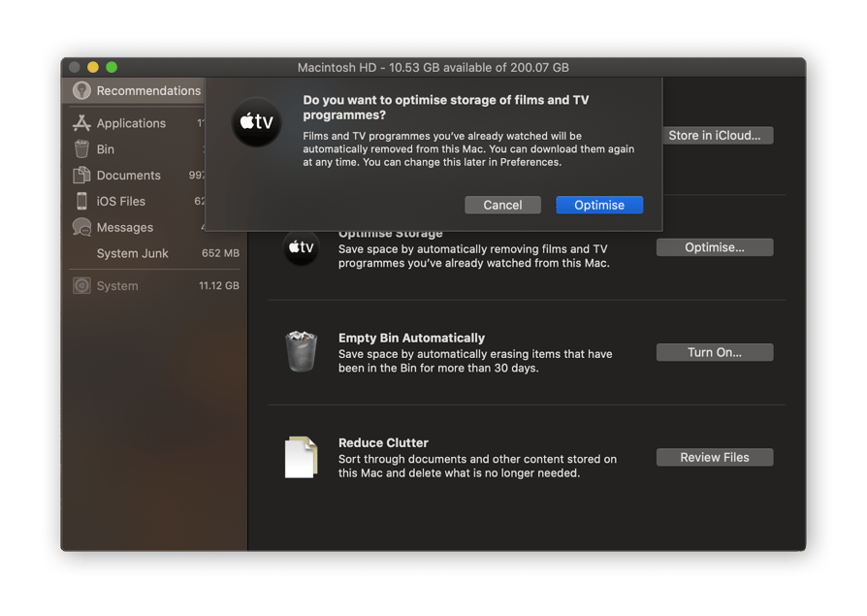
Task: Click the Apple TV icon beside Optimise Storage
Action: point(302,247)
